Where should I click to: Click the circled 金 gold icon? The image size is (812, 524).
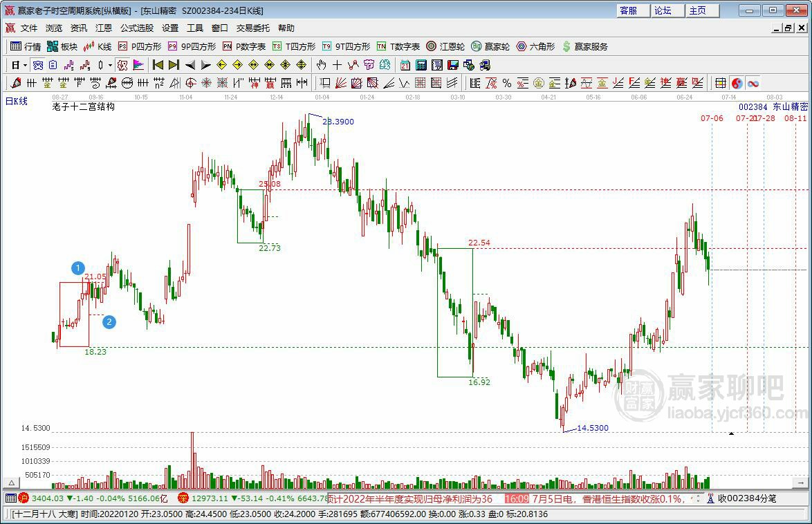(x=539, y=83)
